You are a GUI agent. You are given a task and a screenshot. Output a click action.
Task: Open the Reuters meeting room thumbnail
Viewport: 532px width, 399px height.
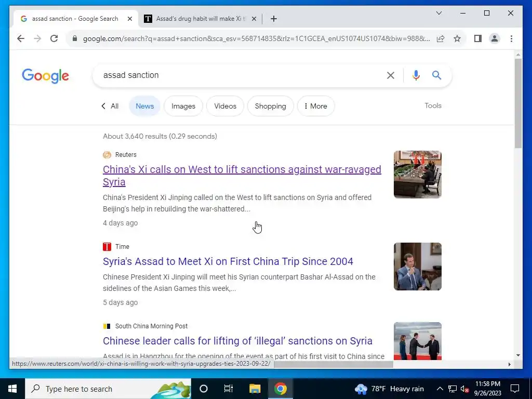pyautogui.click(x=417, y=175)
